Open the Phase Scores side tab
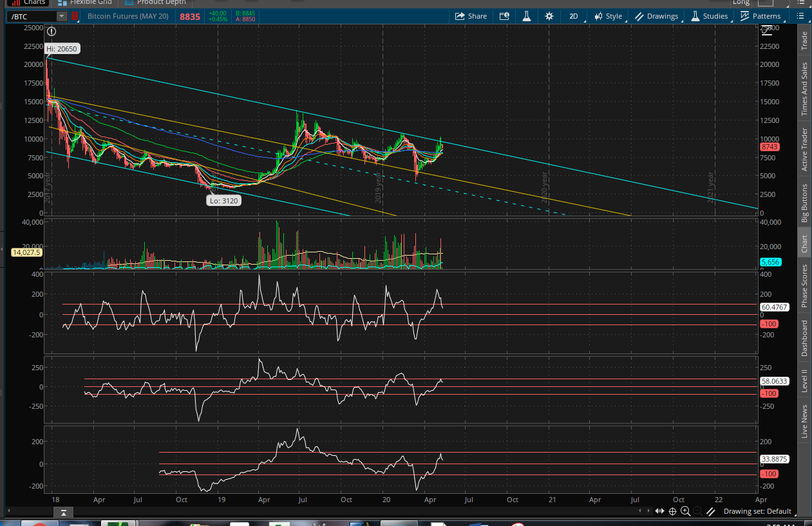 pyautogui.click(x=804, y=285)
